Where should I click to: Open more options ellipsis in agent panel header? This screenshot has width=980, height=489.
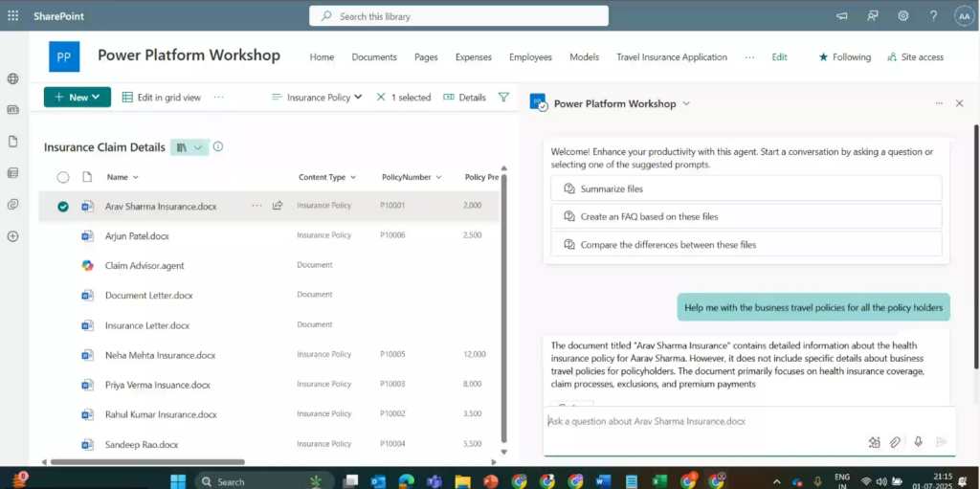(x=939, y=103)
